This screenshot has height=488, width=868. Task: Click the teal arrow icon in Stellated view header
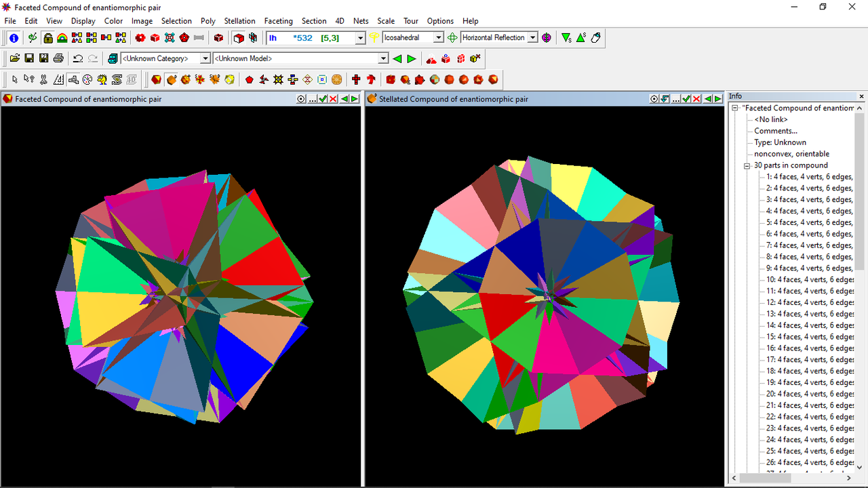[x=665, y=99]
